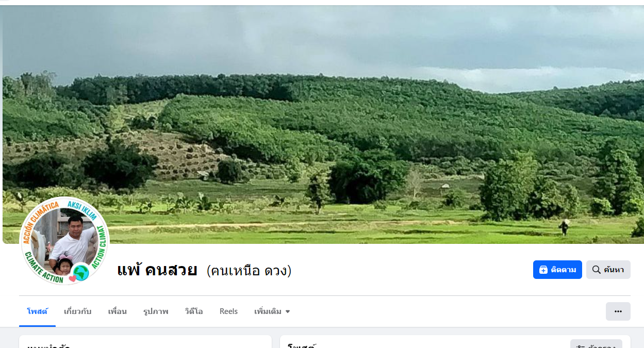Click the globe badge on the profile picture

81,272
